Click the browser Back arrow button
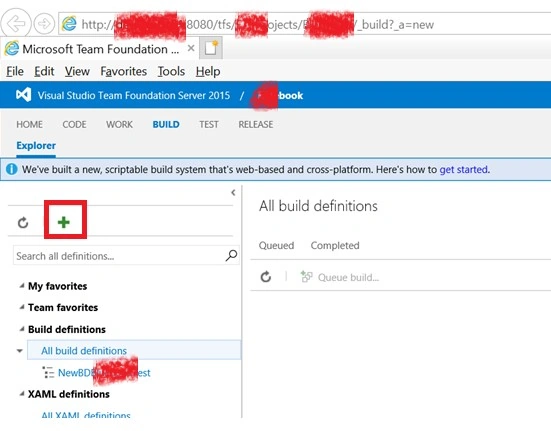551x431 pixels. (x=16, y=24)
